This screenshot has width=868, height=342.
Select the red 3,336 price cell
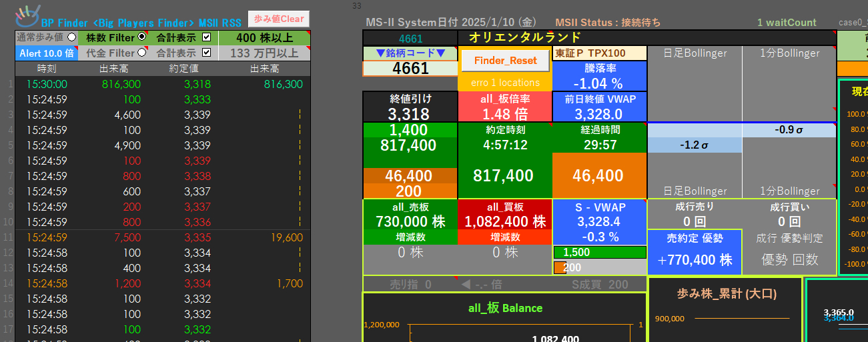[x=198, y=222]
